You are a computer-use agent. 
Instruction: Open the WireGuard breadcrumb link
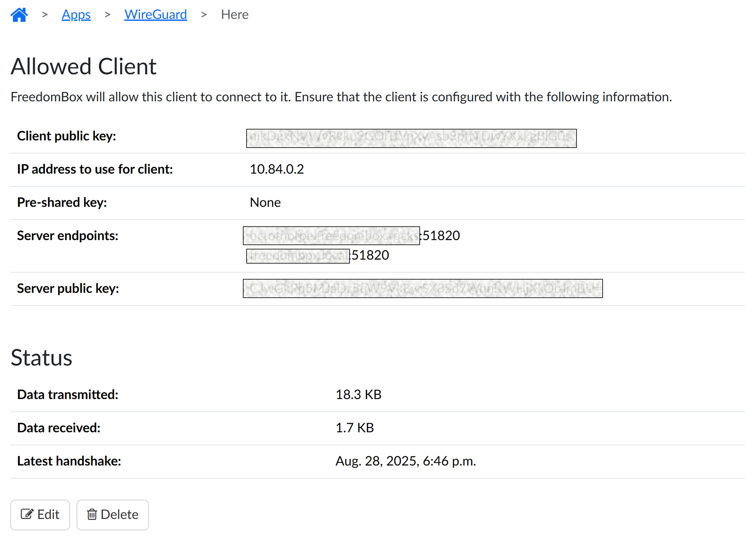156,14
